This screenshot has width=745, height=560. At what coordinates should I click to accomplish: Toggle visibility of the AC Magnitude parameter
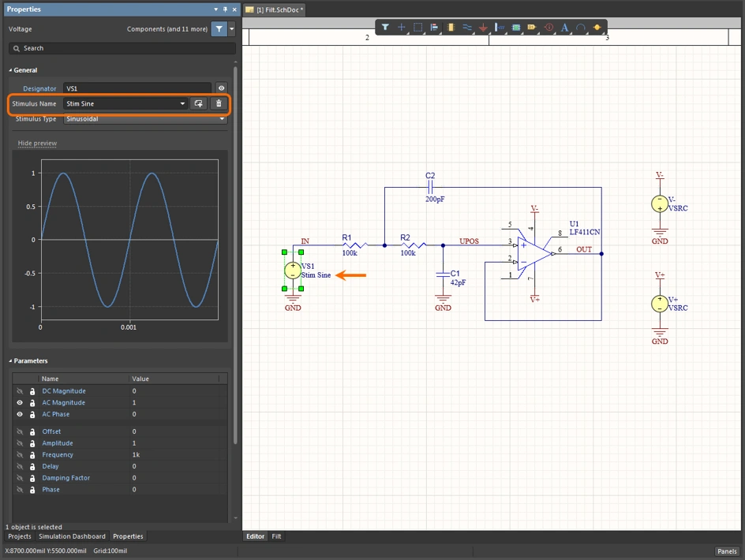point(18,402)
